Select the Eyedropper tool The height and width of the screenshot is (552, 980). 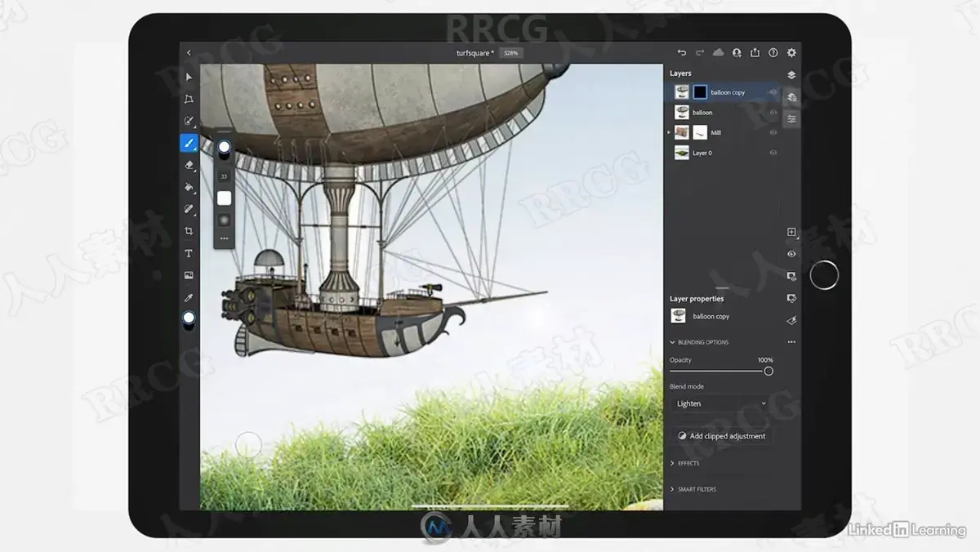pos(189,297)
